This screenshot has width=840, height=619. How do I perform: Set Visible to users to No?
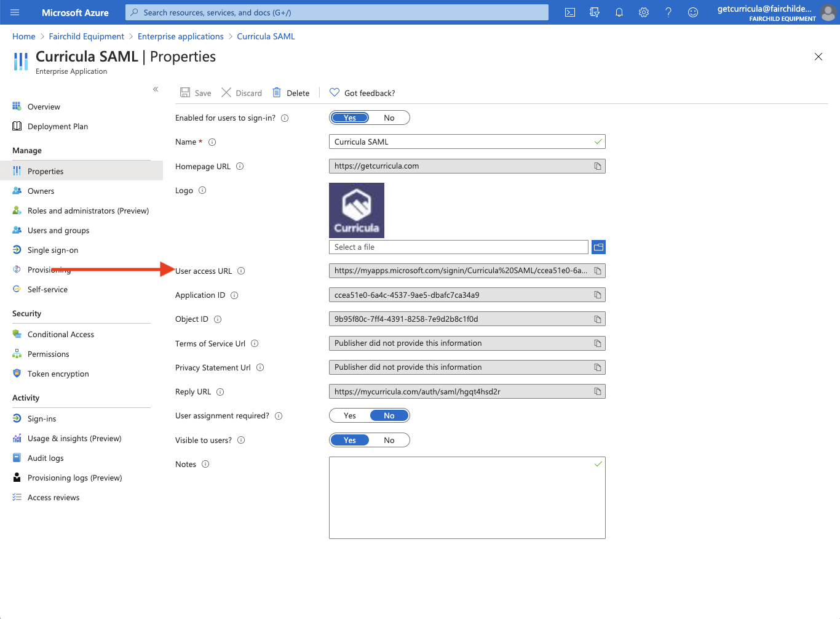(389, 440)
